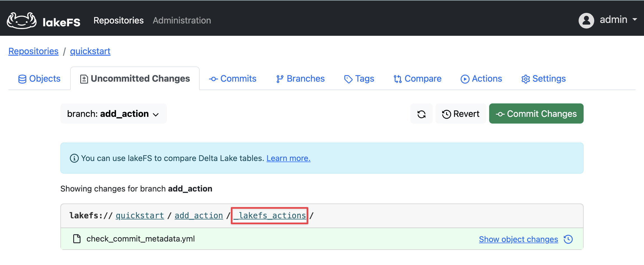Switch to the Uncommitted Changes tab

(x=135, y=79)
